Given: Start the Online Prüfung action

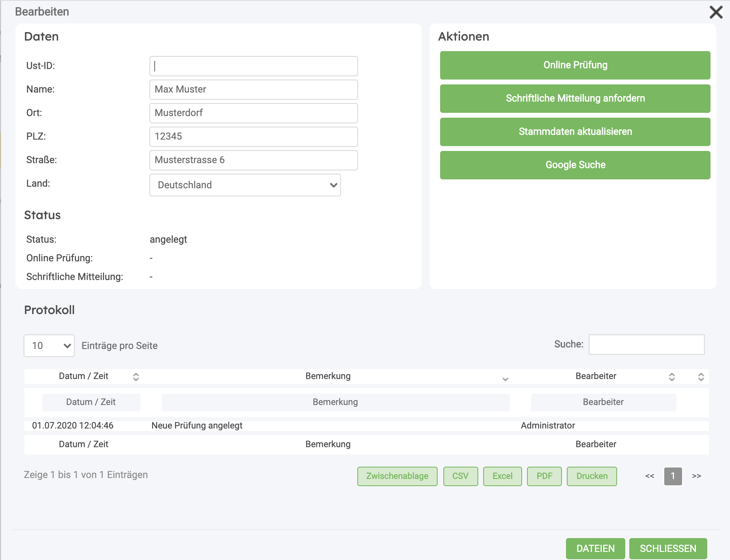Looking at the screenshot, I should tap(575, 65).
